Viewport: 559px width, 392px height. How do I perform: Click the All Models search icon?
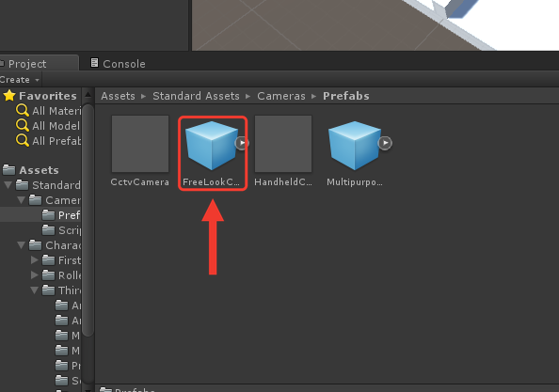click(22, 125)
